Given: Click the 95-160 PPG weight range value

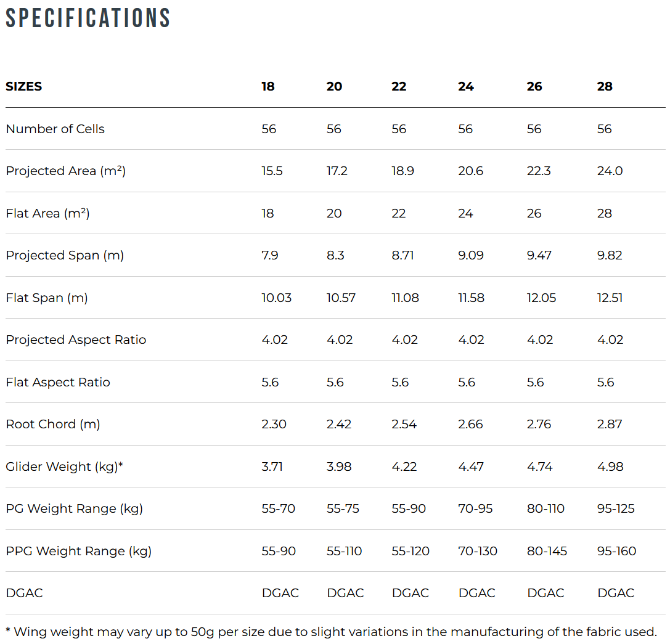Looking at the screenshot, I should [x=617, y=551].
